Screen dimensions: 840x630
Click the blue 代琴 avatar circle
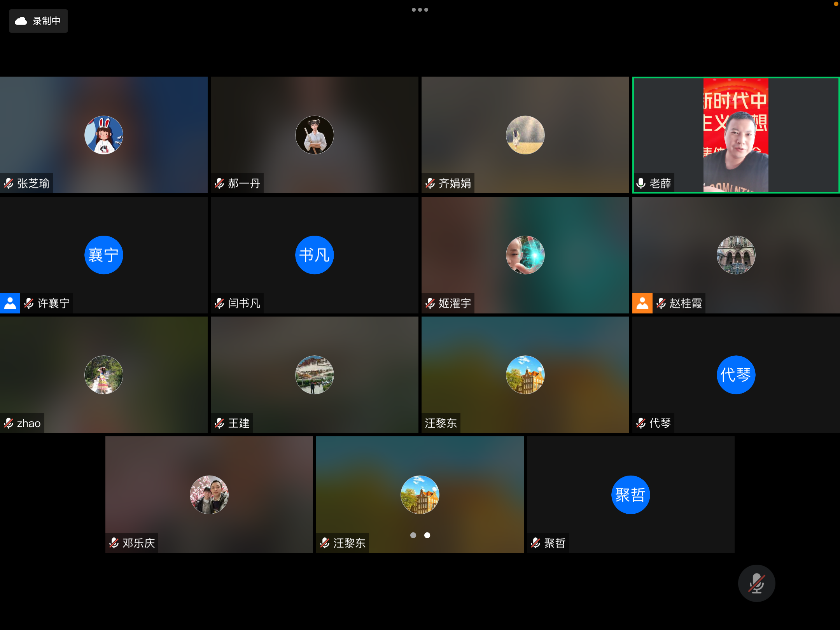click(735, 375)
